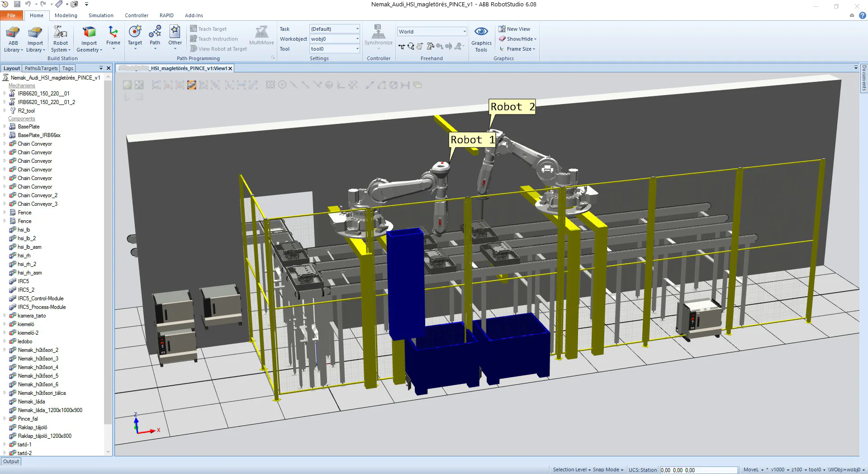This screenshot has width=868, height=474.
Task: Toggle Snap Gravity in viewport toolbar
Action: pos(329,85)
